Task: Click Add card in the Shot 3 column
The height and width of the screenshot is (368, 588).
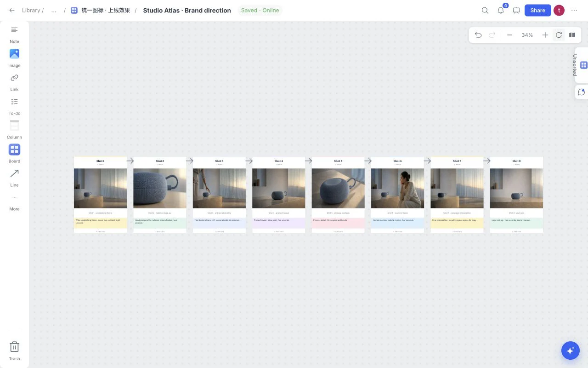Action: tap(219, 231)
